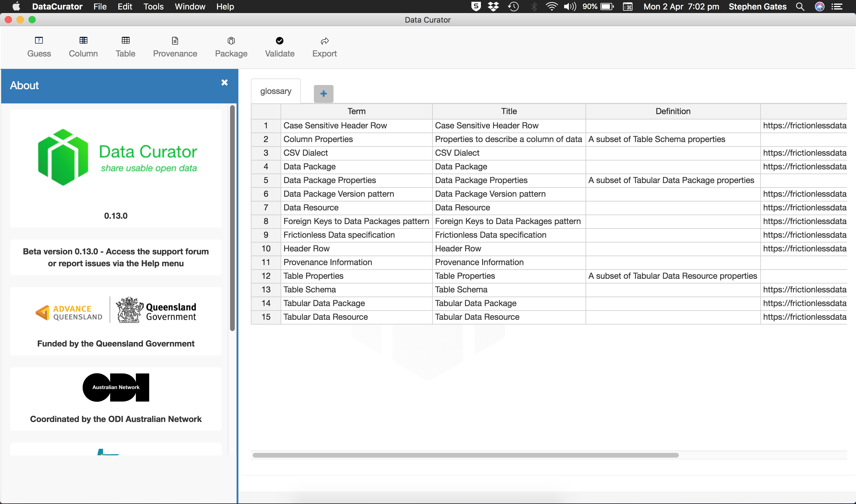856x504 pixels.
Task: Click the table's horizontal scrollbar
Action: click(x=465, y=455)
